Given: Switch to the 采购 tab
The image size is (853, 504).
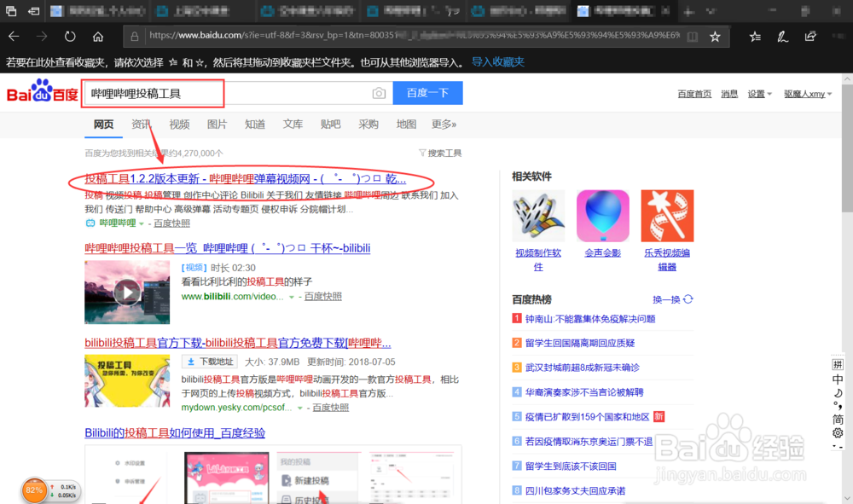Looking at the screenshot, I should [368, 125].
